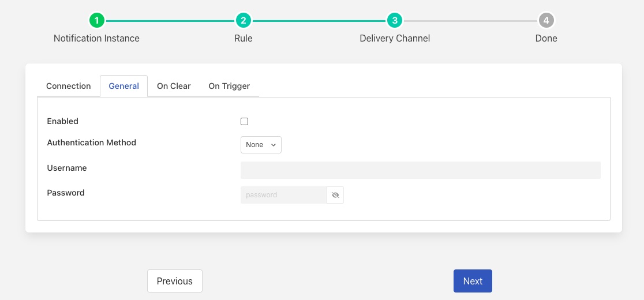Click the step 2 circle icon
Screen dimensions: 644x300
(x=244, y=21)
